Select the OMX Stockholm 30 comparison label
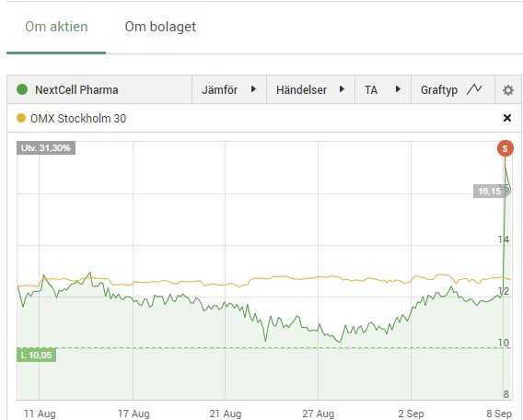The image size is (523, 420). tap(78, 119)
